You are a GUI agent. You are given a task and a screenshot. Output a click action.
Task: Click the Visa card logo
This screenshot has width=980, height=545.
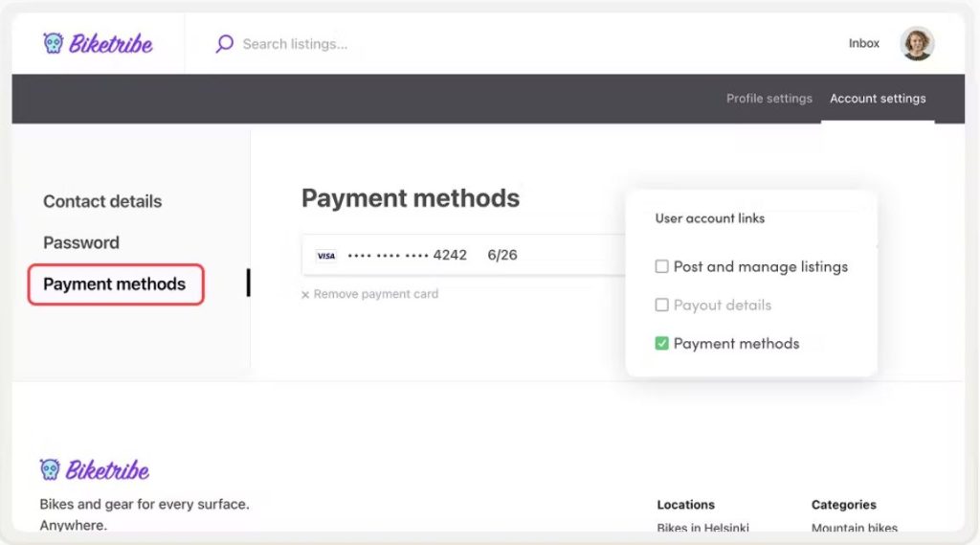[325, 256]
